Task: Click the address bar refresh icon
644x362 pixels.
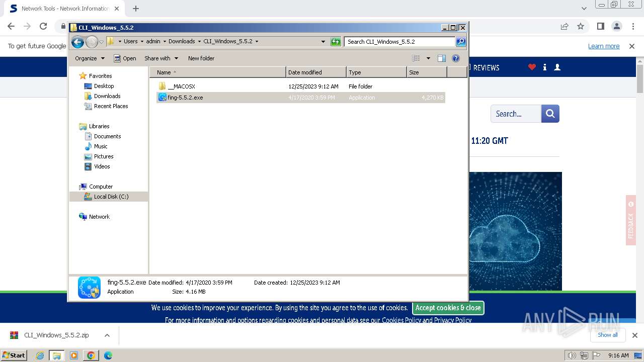Action: [336, 42]
